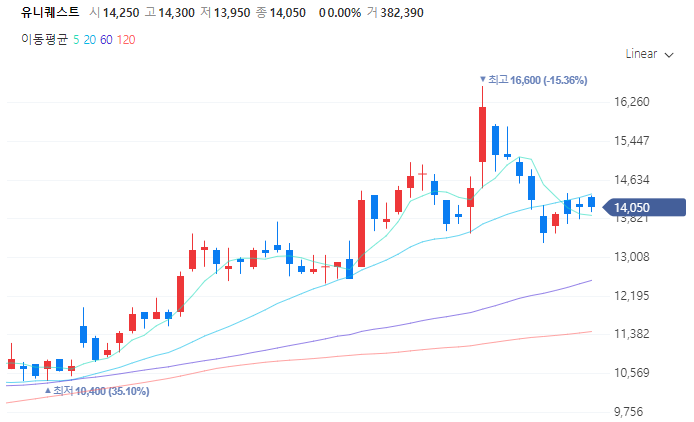Click the 15,447 axis label
694x422 pixels.
pos(632,141)
